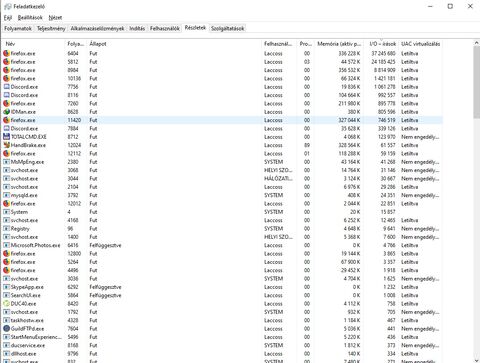Click the MsMpEng.exe process icon
This screenshot has height=363, width=480.
6,162
